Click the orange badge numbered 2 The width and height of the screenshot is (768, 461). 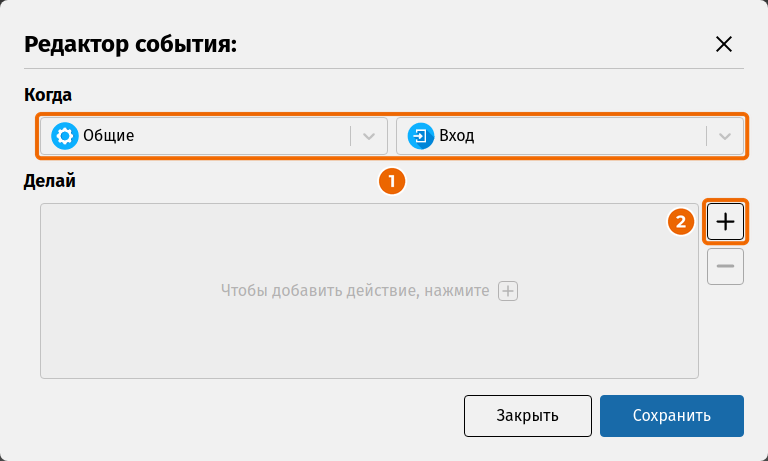click(681, 222)
